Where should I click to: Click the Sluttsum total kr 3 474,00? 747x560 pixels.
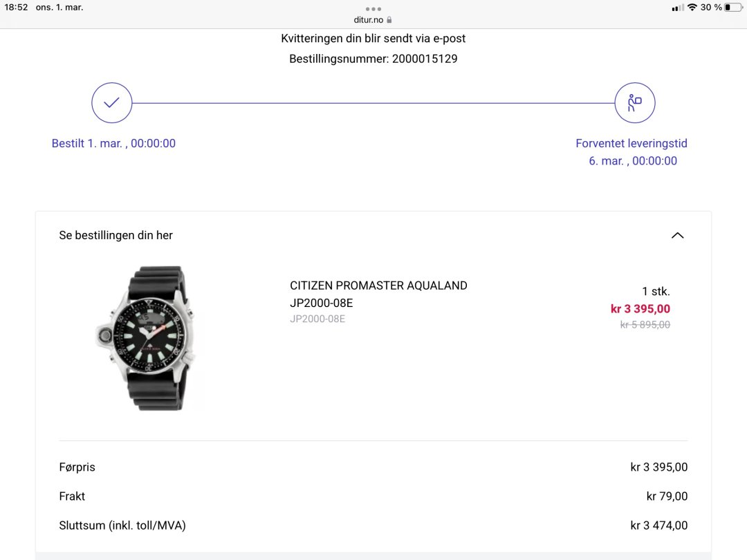tap(658, 525)
